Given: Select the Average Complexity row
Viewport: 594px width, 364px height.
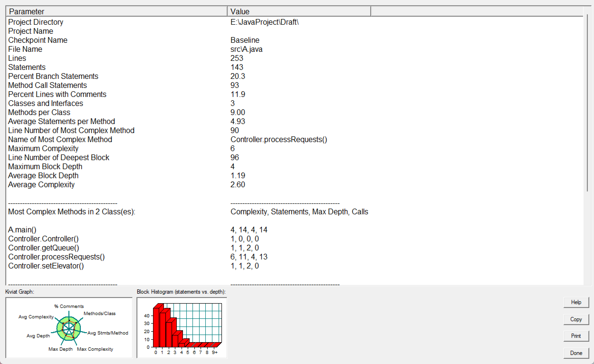Looking at the screenshot, I should coord(41,185).
